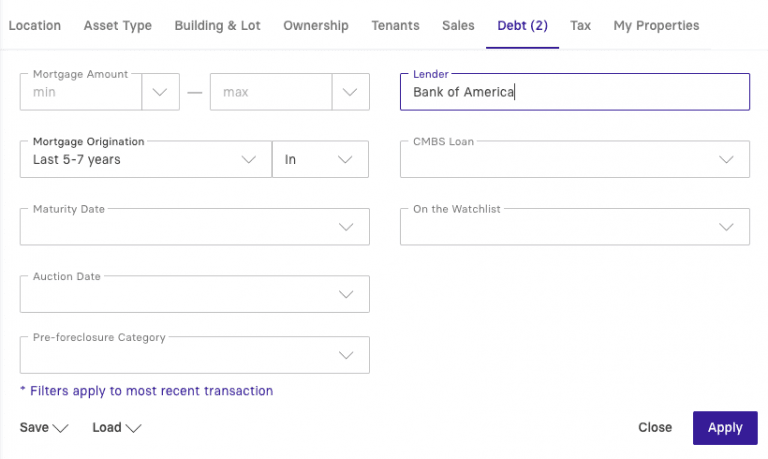Open the Pre-foreclosure Category dropdown

pos(195,355)
